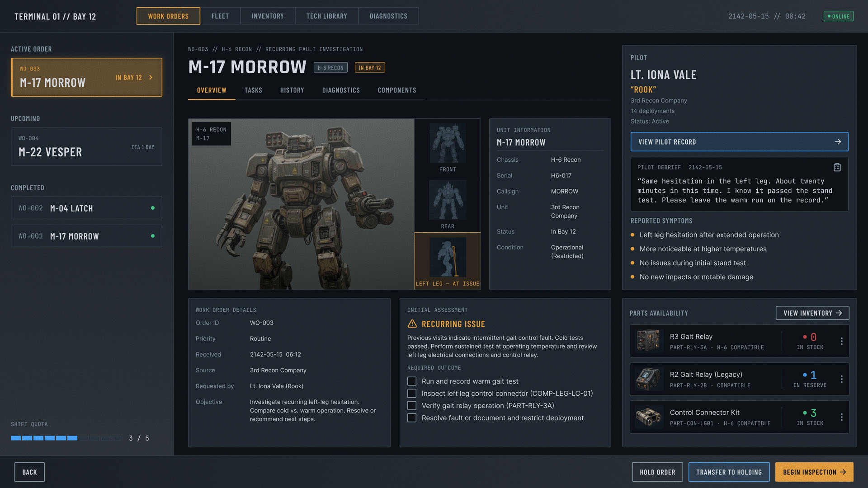Open the History tab
Viewport: 868px width, 488px height.
(x=292, y=90)
